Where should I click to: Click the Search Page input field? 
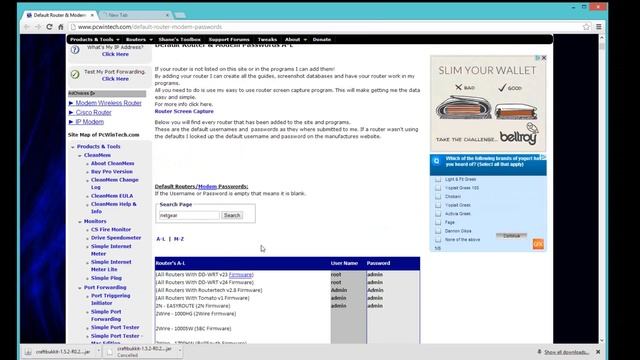[189, 215]
